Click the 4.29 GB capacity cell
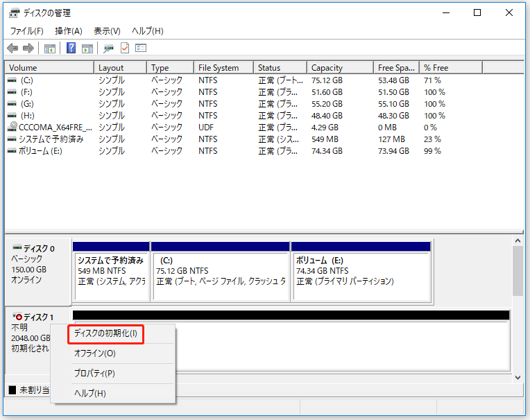Screen dimensions: 530x420 (x=325, y=128)
